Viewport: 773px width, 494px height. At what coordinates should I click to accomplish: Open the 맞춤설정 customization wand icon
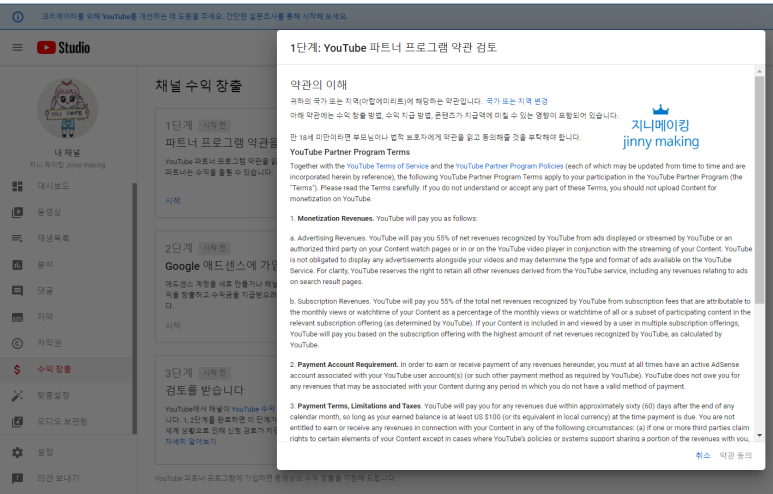click(x=17, y=395)
